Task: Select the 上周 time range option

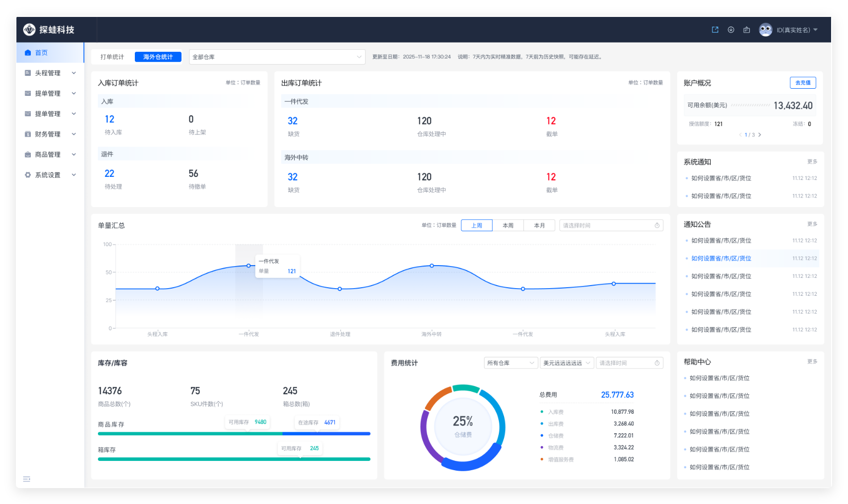Action: tap(477, 226)
